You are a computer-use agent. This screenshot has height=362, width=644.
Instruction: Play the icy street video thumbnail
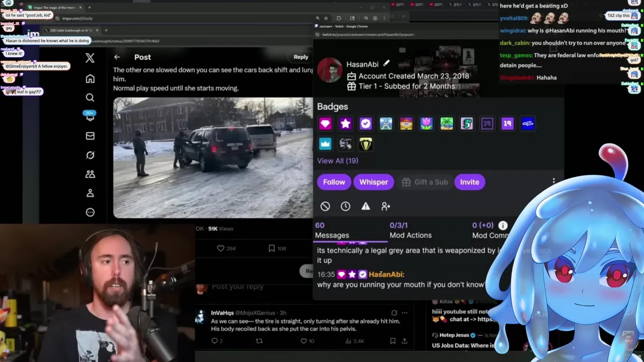coord(213,158)
